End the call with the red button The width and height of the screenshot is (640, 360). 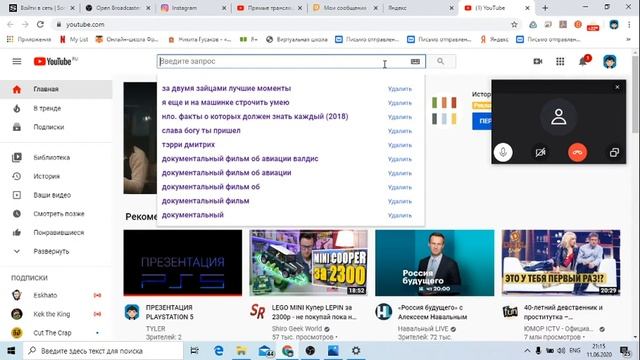[577, 152]
